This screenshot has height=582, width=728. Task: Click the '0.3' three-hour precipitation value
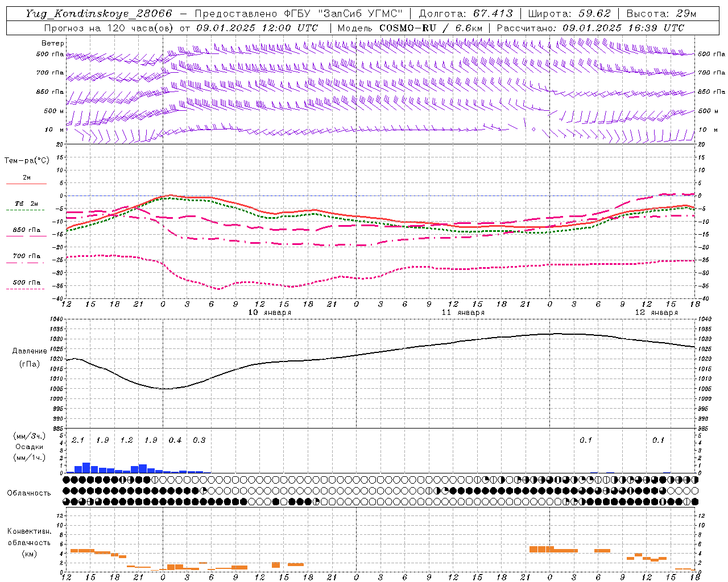pyautogui.click(x=199, y=440)
